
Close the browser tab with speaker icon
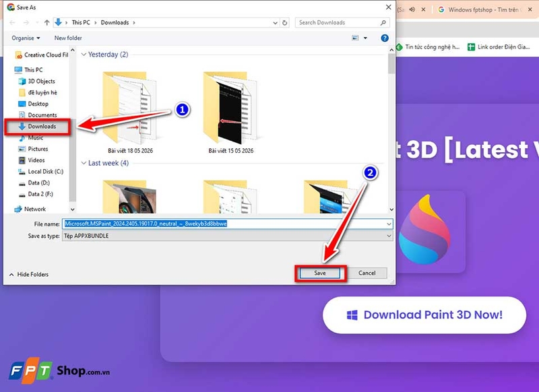[x=424, y=9]
